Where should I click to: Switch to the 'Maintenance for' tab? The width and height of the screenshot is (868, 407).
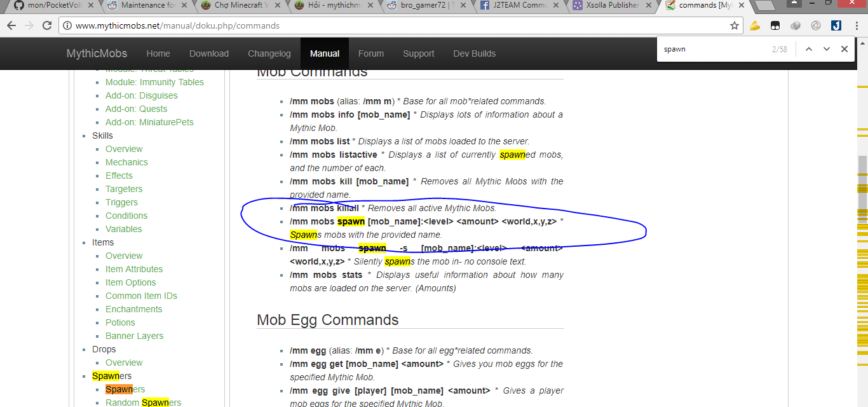click(145, 5)
